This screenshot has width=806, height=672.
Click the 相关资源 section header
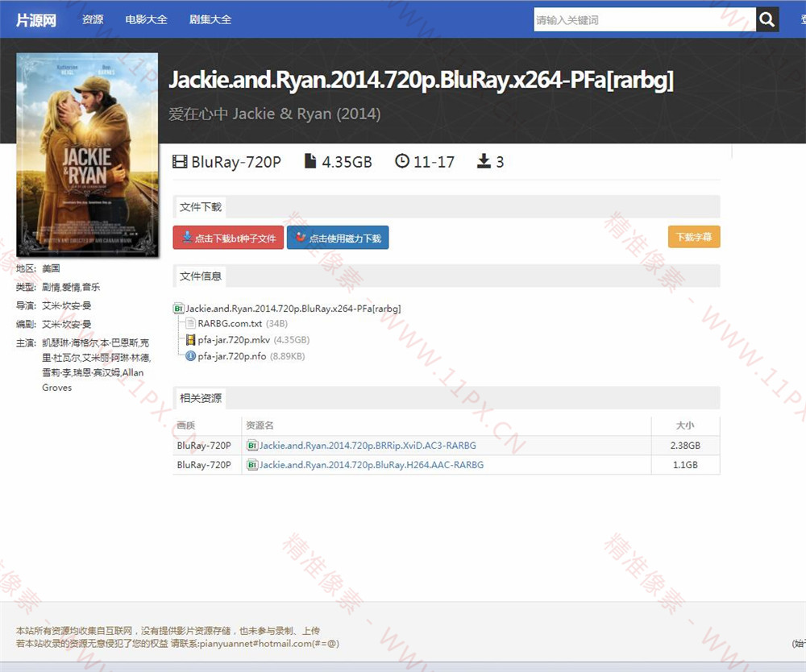pyautogui.click(x=201, y=398)
